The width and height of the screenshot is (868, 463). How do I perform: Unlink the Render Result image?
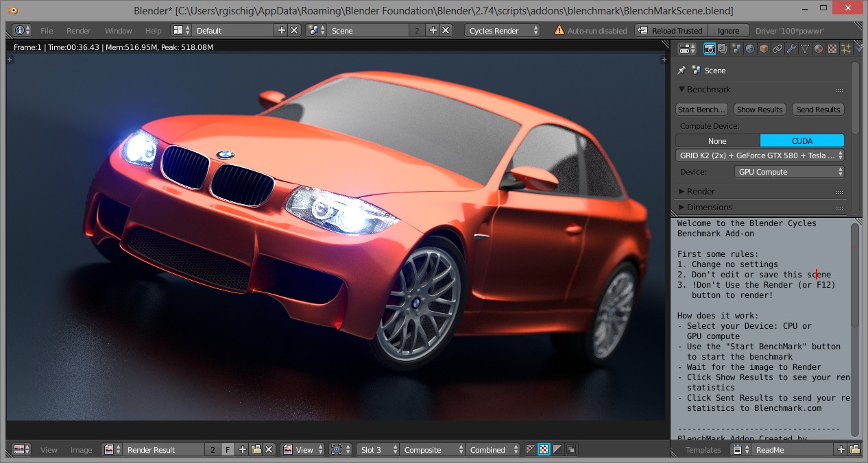[x=269, y=450]
